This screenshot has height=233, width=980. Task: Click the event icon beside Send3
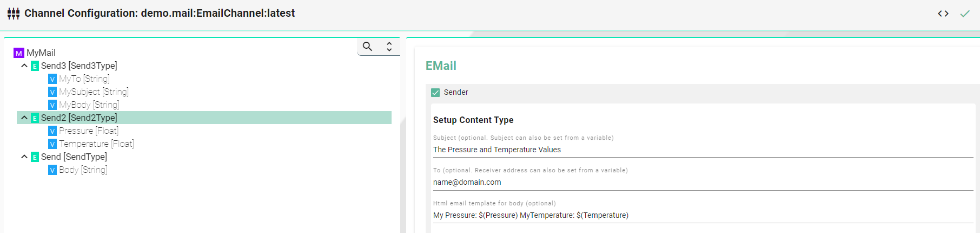pyautogui.click(x=35, y=66)
